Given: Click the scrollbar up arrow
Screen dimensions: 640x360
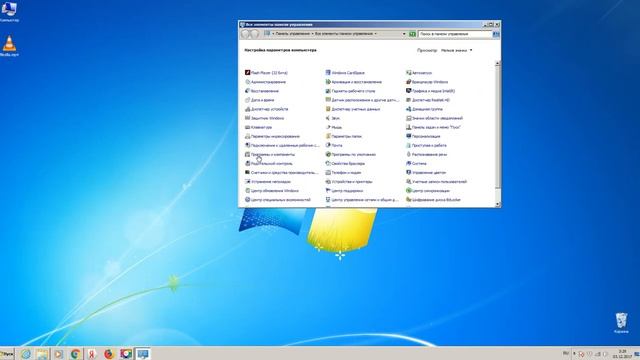Looking at the screenshot, I should click(498, 63).
